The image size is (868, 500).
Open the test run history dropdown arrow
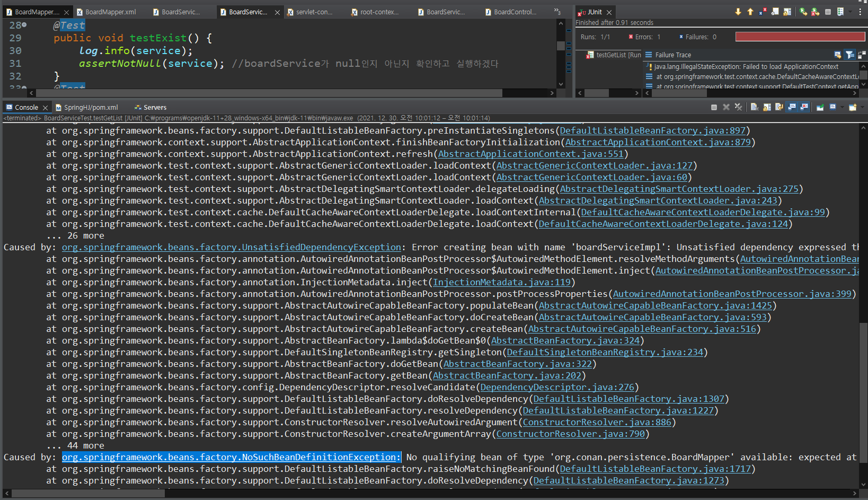click(850, 11)
